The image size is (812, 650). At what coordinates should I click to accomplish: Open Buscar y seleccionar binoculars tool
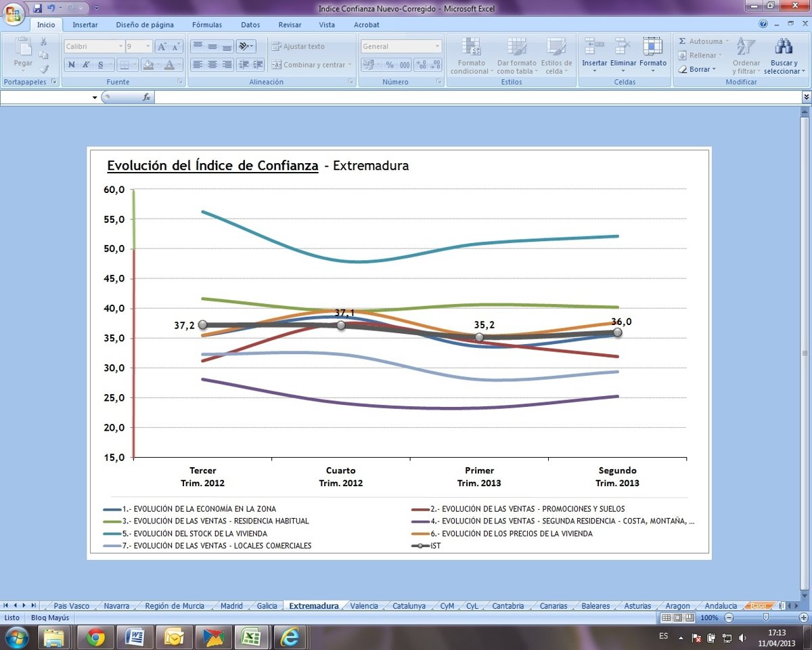tap(784, 47)
